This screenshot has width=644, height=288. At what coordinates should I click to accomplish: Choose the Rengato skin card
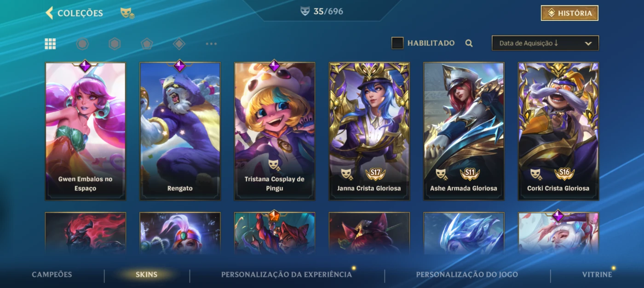(180, 131)
